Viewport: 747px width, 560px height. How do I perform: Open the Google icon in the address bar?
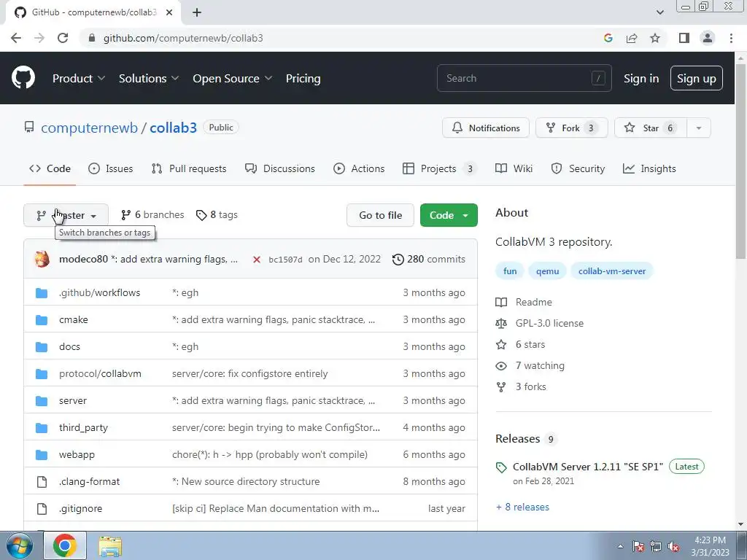click(608, 38)
